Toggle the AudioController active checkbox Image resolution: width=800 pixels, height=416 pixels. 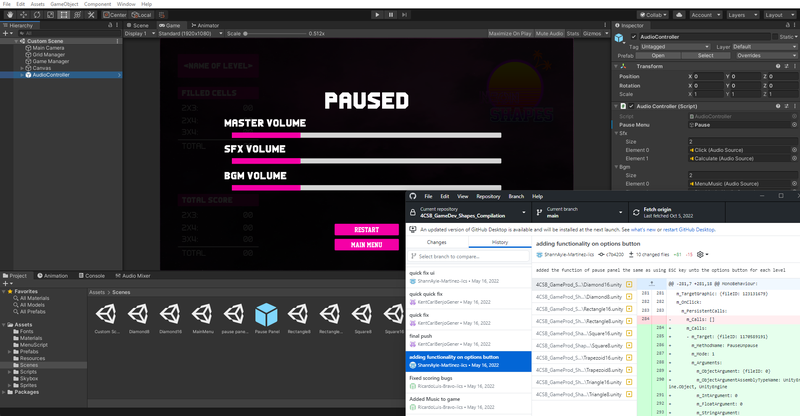632,36
